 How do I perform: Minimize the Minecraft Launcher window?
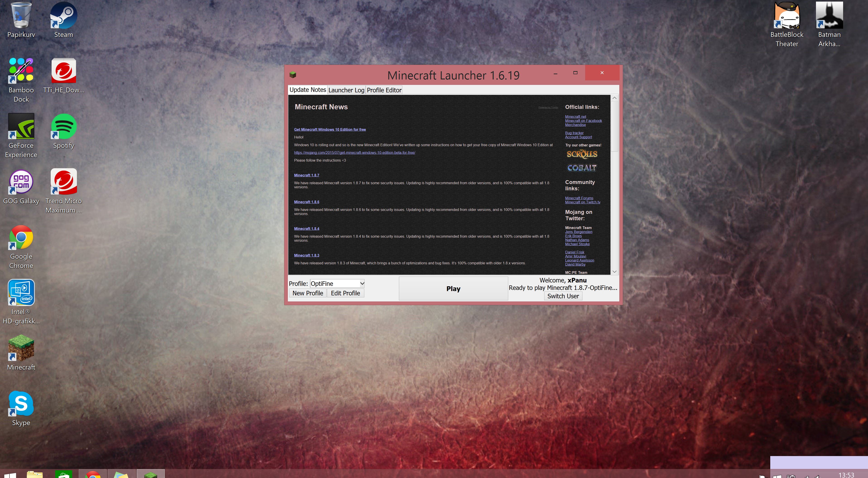(x=555, y=73)
